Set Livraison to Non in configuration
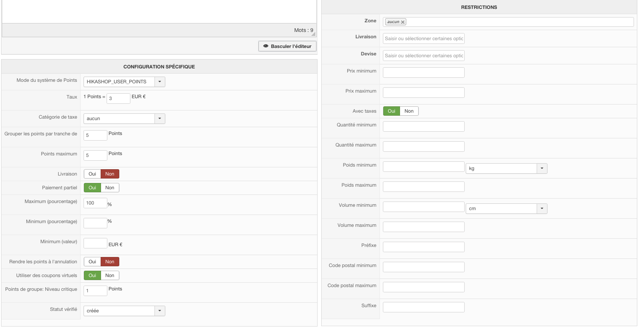The height and width of the screenshot is (328, 644). click(x=110, y=174)
